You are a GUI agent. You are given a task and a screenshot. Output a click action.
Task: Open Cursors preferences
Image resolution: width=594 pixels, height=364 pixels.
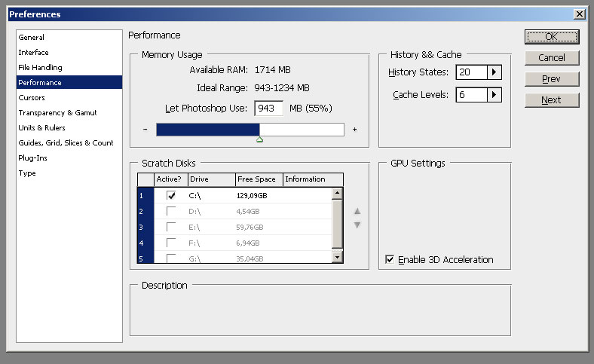[69, 97]
